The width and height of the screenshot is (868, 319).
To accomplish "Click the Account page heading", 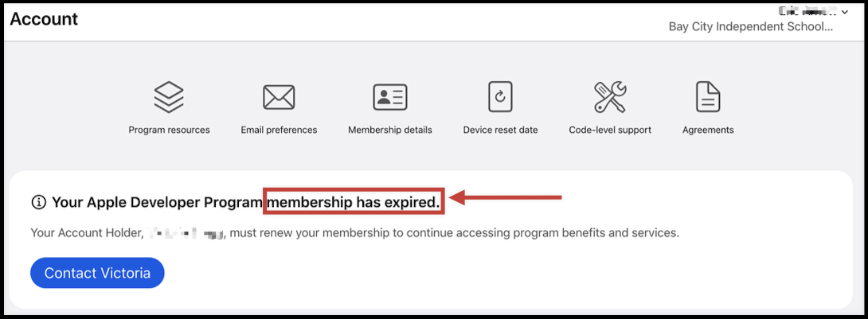I will [45, 19].
